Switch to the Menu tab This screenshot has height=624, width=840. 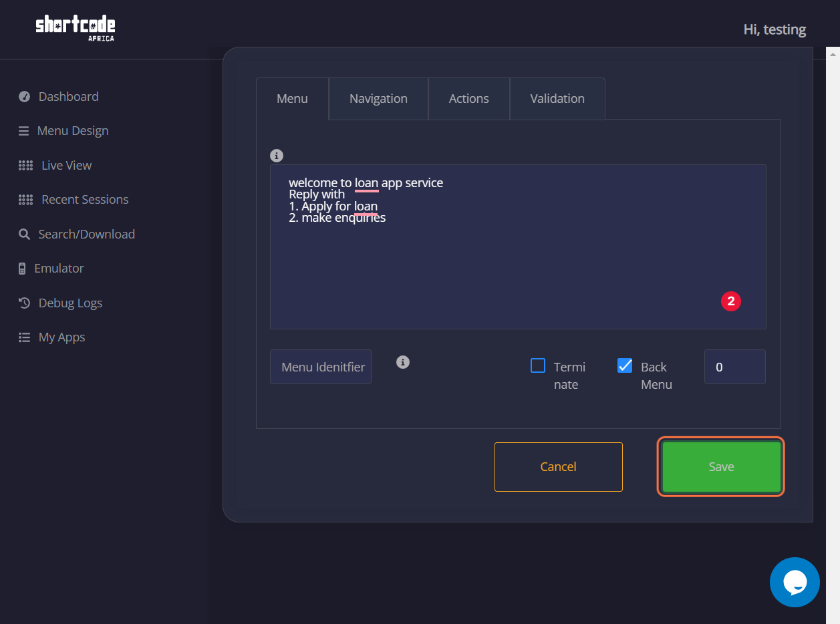[292, 99]
